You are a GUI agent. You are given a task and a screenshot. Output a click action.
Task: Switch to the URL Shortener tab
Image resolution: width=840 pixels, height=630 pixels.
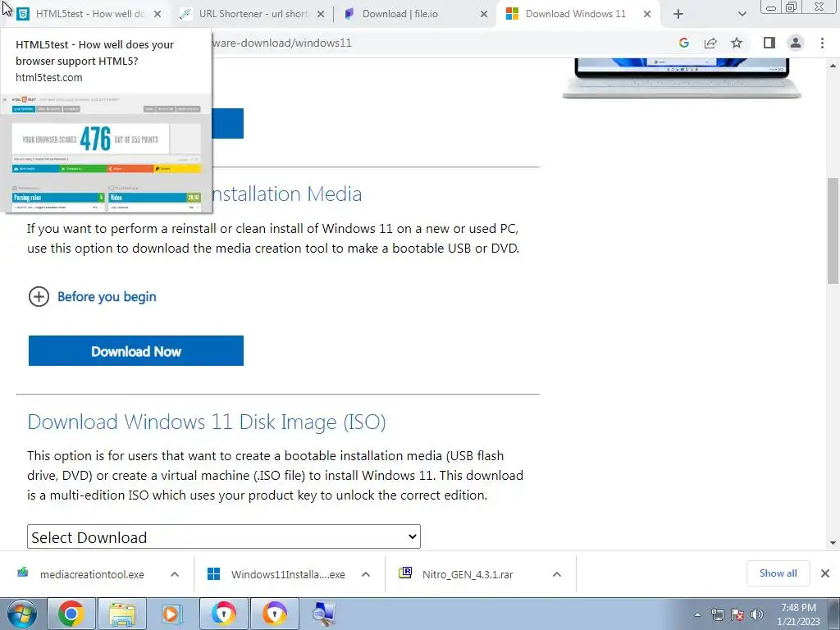pos(252,14)
